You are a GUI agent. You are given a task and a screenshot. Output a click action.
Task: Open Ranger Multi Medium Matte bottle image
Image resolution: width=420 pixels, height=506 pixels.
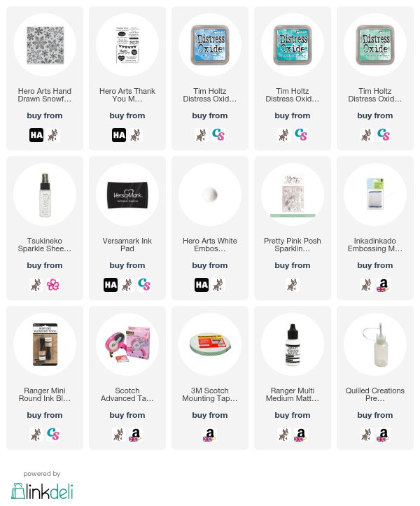[293, 344]
